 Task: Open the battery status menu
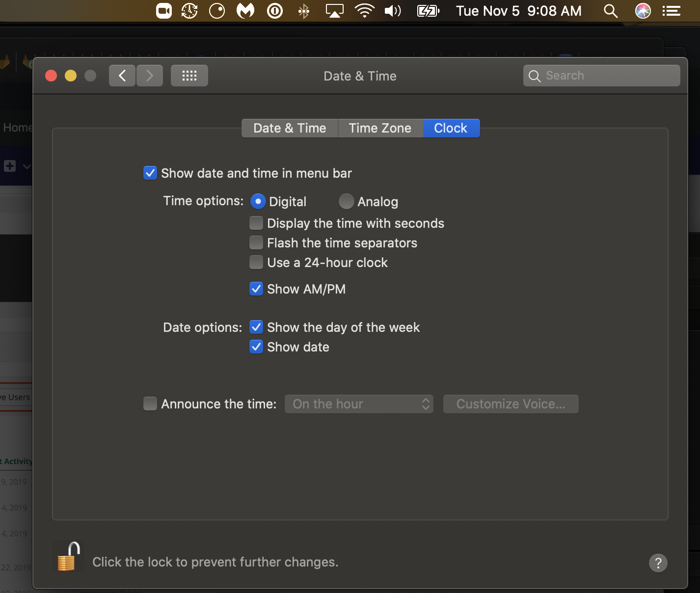pos(428,11)
